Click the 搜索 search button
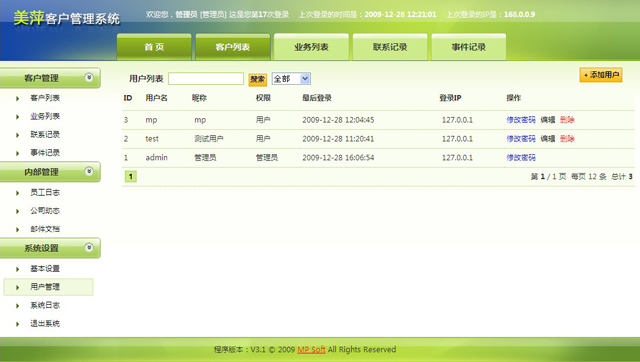 tap(258, 79)
